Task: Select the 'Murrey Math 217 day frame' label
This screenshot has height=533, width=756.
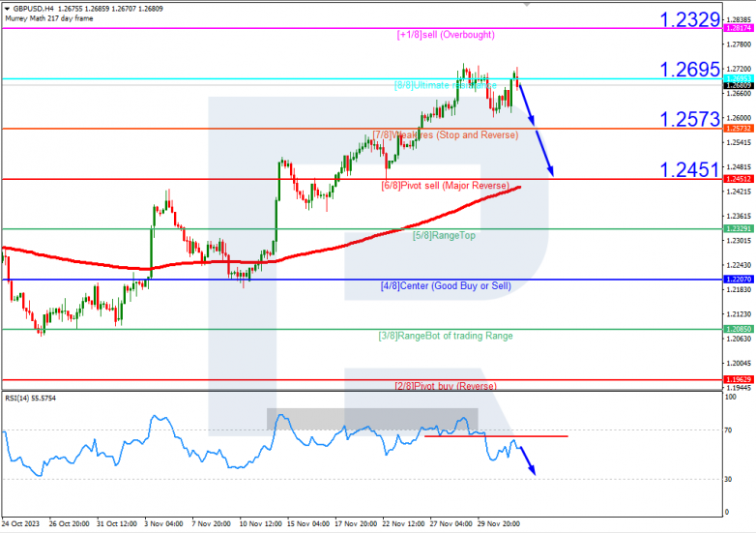Action: [49, 18]
